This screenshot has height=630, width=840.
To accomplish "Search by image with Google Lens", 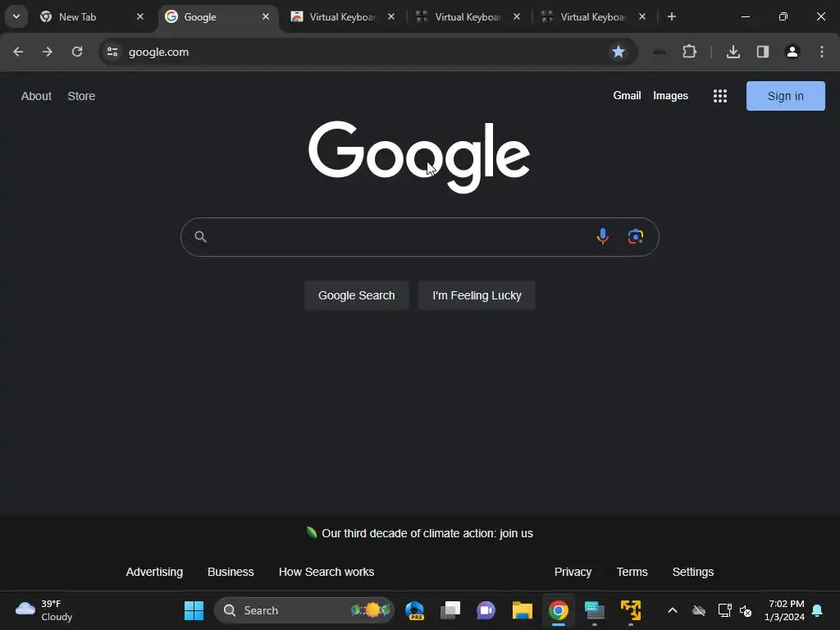I will [x=636, y=236].
